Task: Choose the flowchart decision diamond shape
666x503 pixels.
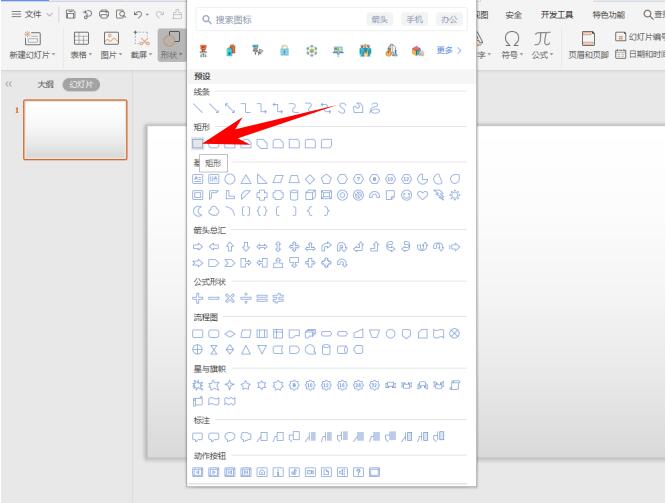Action: [229, 333]
